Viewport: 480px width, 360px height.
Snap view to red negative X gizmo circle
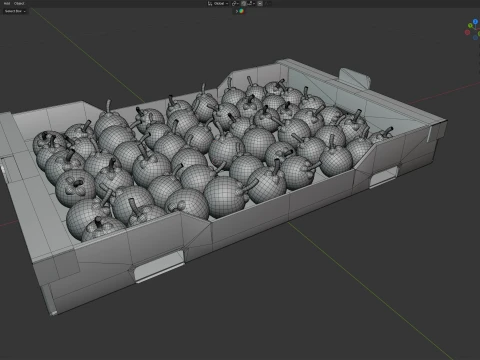(467, 32)
